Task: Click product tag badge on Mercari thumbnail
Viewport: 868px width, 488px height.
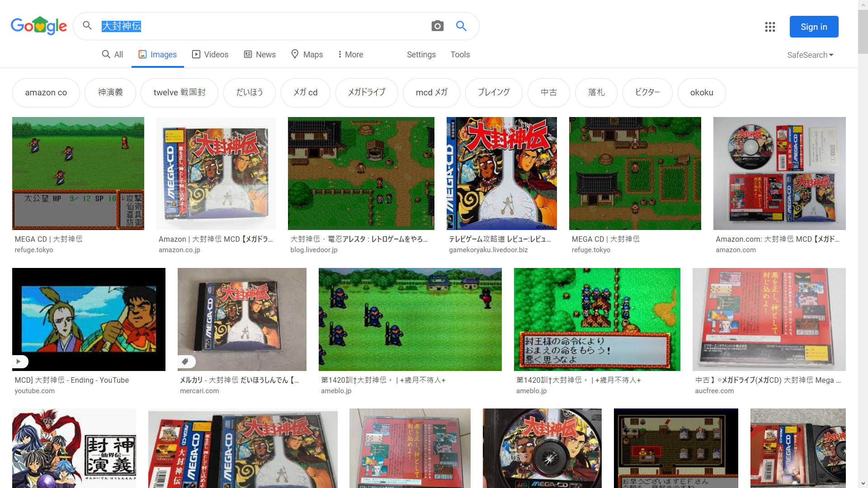Action: pos(186,361)
